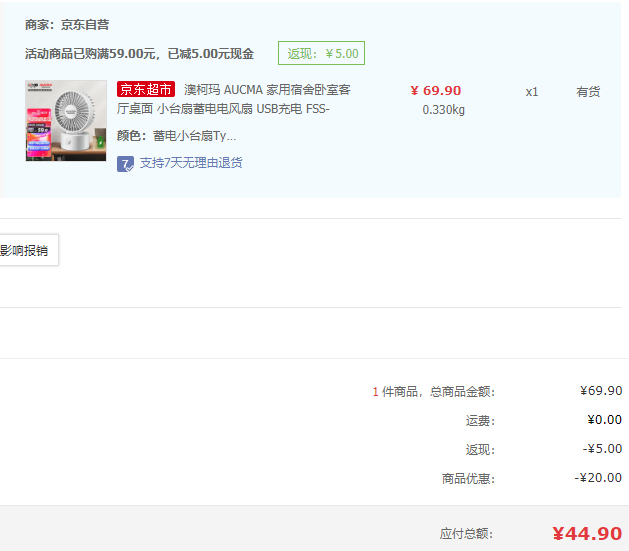Click the total goods amount ¥69.90

(x=601, y=391)
